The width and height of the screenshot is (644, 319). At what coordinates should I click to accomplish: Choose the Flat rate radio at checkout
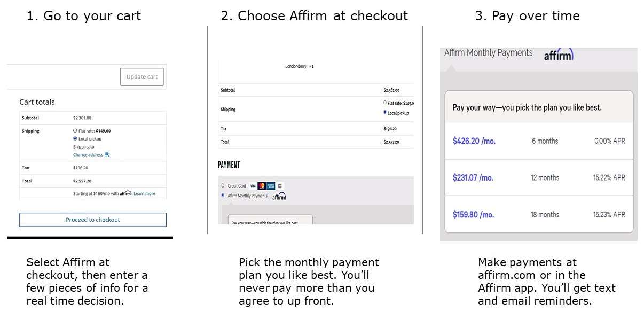point(385,103)
